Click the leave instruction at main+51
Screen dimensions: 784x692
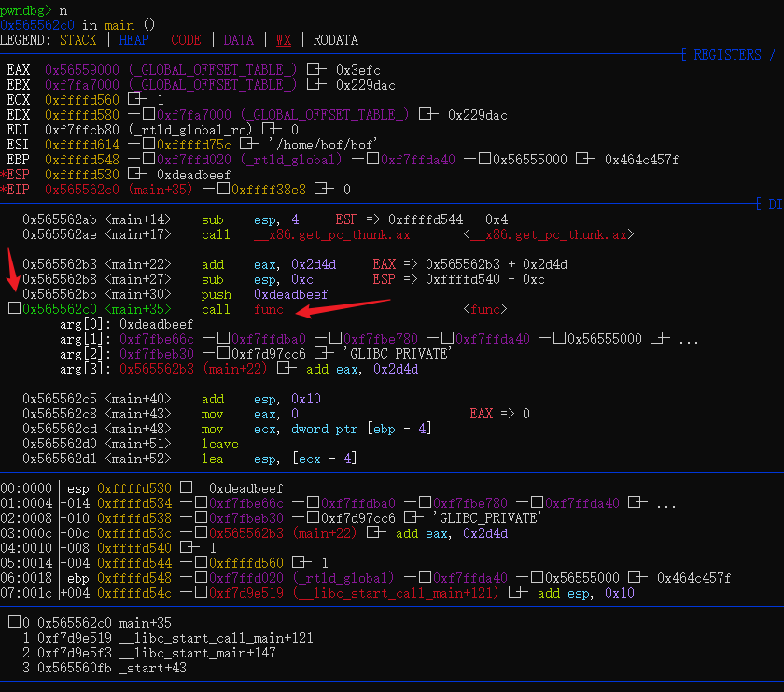(x=219, y=444)
